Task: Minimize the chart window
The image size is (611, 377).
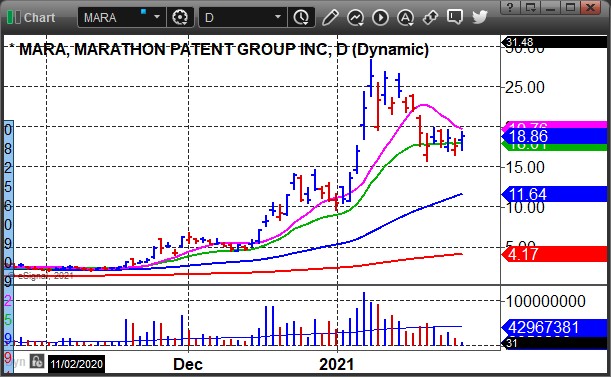Action: pos(551,7)
